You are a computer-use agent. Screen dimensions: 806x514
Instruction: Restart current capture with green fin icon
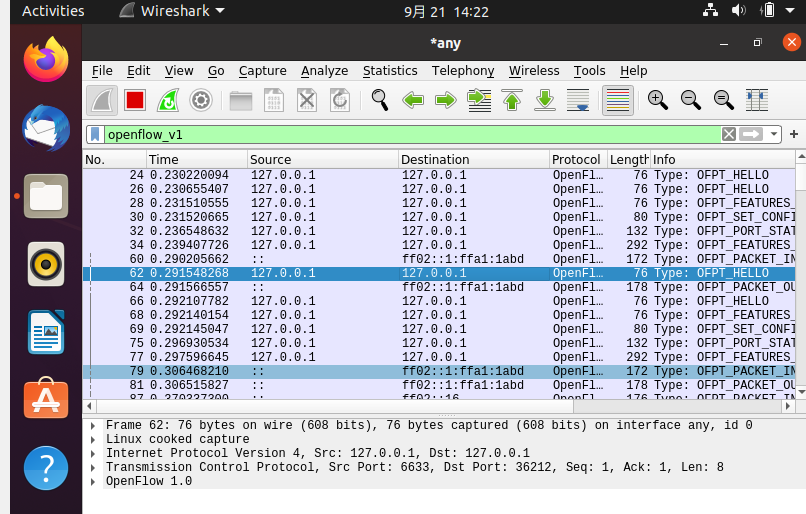tap(168, 100)
